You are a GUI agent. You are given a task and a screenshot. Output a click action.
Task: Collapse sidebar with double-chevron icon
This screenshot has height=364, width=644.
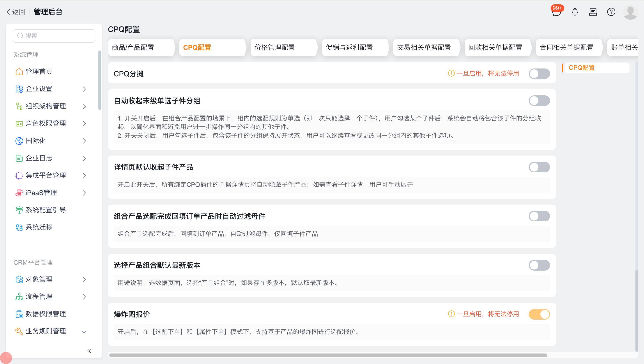tap(89, 351)
